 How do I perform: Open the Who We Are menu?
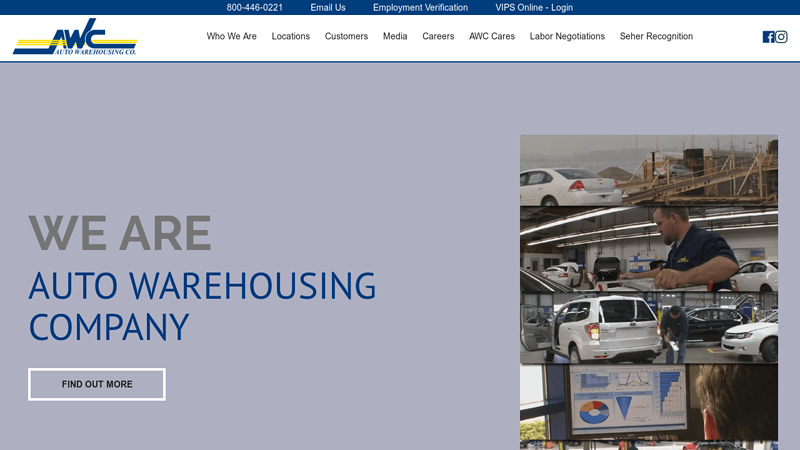pos(231,36)
